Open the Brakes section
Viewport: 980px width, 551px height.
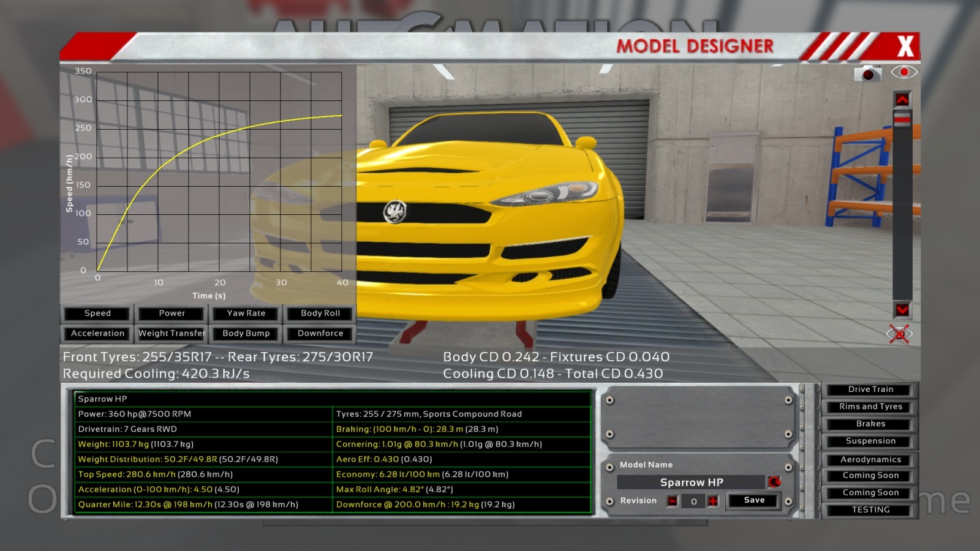click(870, 424)
